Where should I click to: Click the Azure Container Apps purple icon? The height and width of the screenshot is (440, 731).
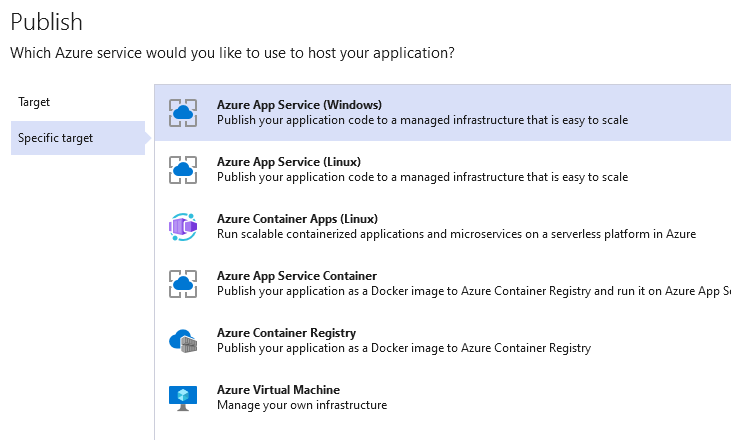click(183, 227)
